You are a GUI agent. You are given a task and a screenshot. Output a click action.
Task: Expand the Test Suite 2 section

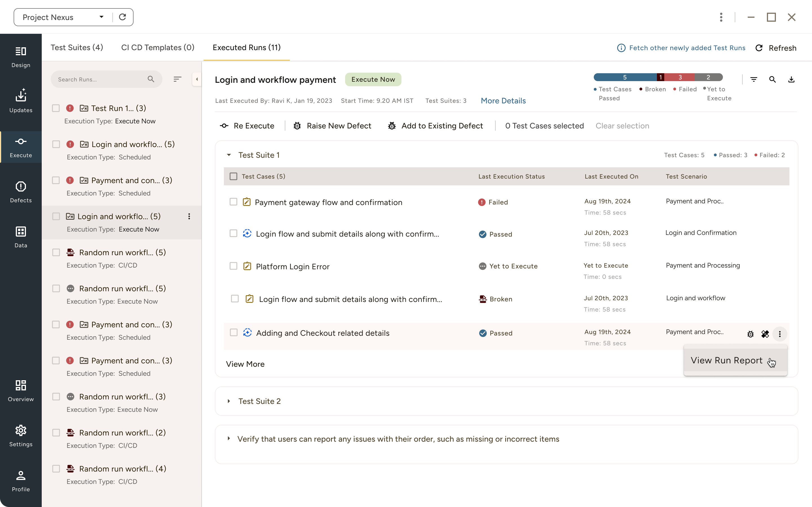tap(229, 401)
